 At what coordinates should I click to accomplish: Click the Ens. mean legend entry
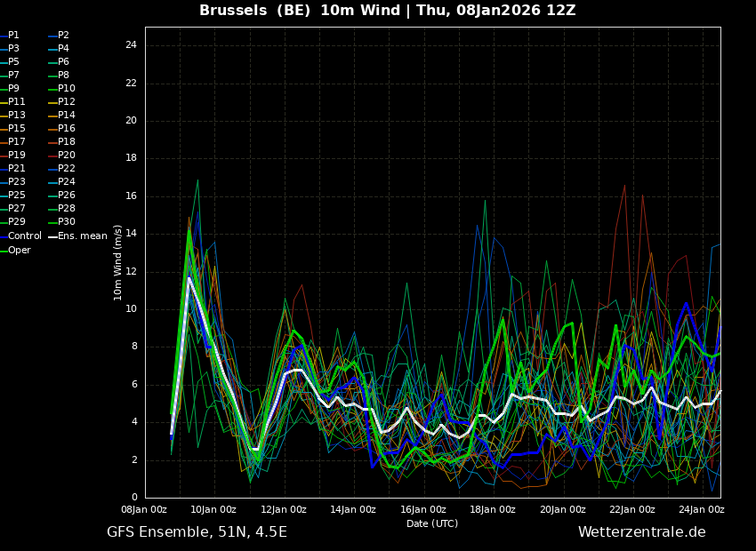(82, 236)
